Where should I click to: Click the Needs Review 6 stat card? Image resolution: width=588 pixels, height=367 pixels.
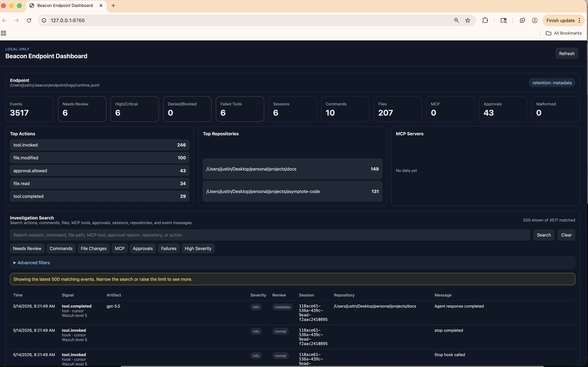(x=82, y=109)
